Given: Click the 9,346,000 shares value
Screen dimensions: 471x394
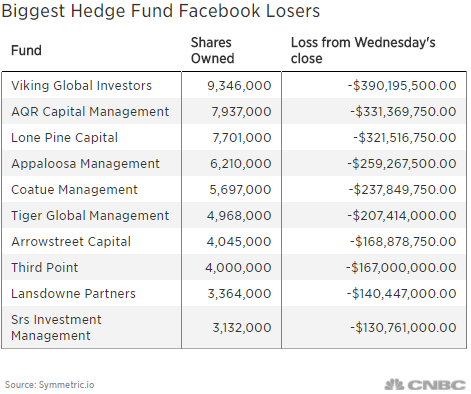Looking at the screenshot, I should (x=239, y=86).
